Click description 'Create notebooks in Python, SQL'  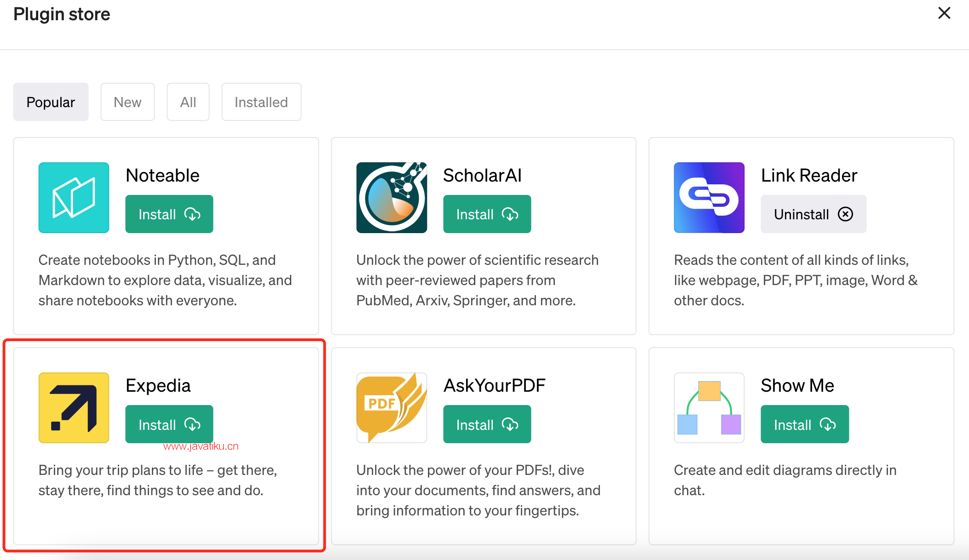tap(165, 280)
